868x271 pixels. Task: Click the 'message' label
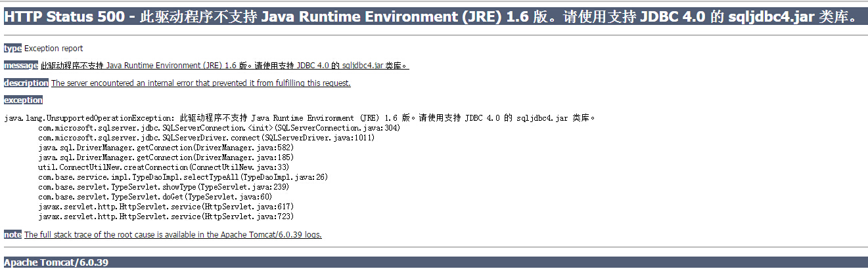[x=21, y=66]
